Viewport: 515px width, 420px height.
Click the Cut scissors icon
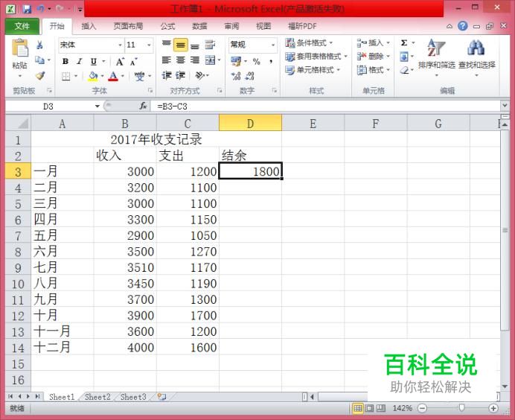39,45
